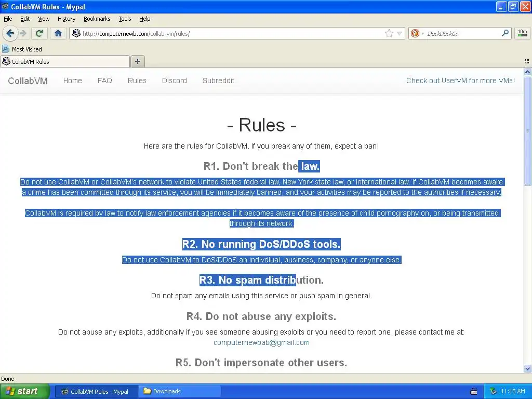This screenshot has width=532, height=399.
Task: Click Check out UserVM for more VMs link
Action: [x=460, y=81]
